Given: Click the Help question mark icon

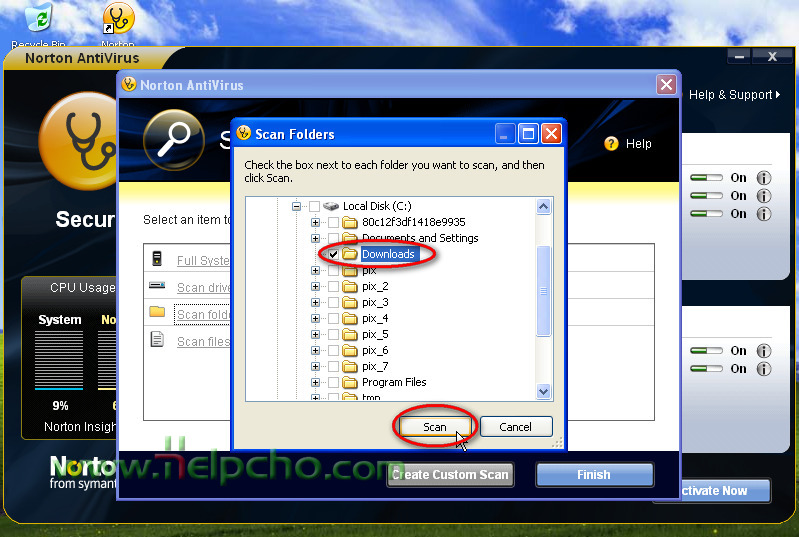Looking at the screenshot, I should click(x=611, y=144).
